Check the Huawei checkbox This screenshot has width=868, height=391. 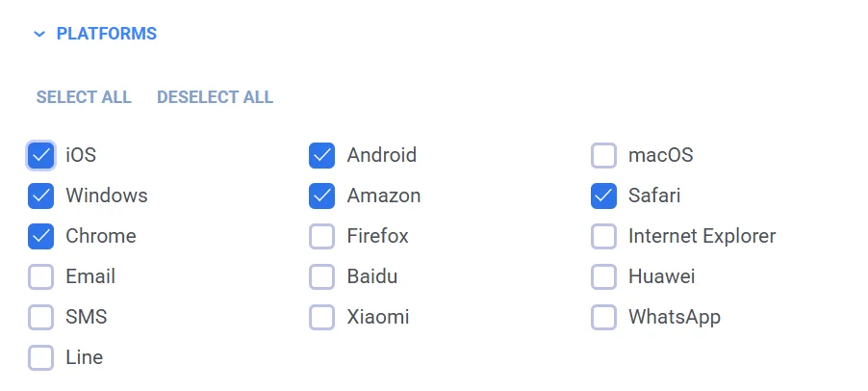[x=603, y=276]
